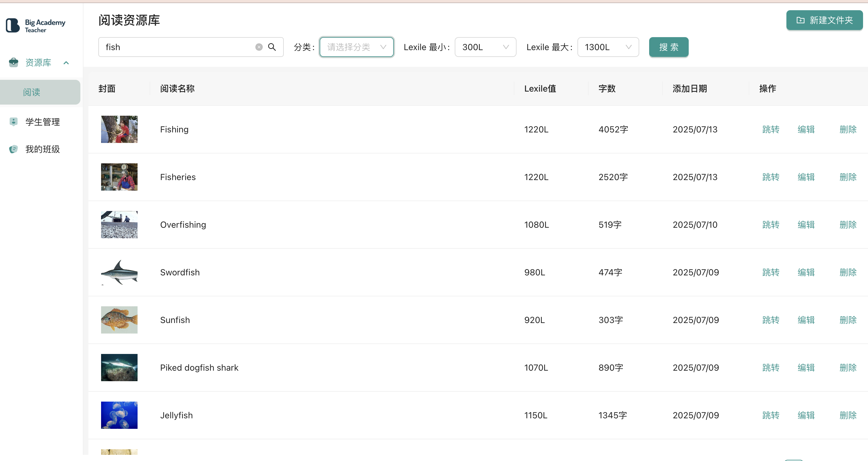Click the 我的班级 sidebar icon
868x461 pixels.
14,149
